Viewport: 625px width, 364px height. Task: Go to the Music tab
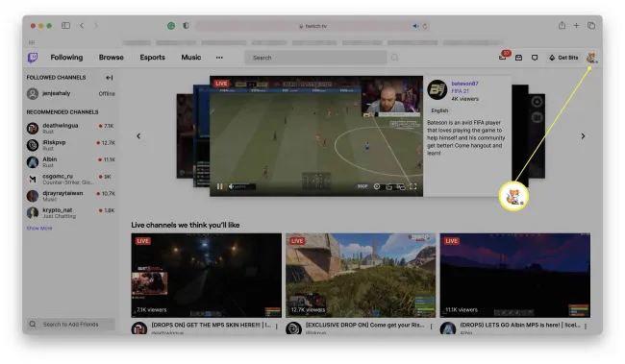[x=191, y=58]
